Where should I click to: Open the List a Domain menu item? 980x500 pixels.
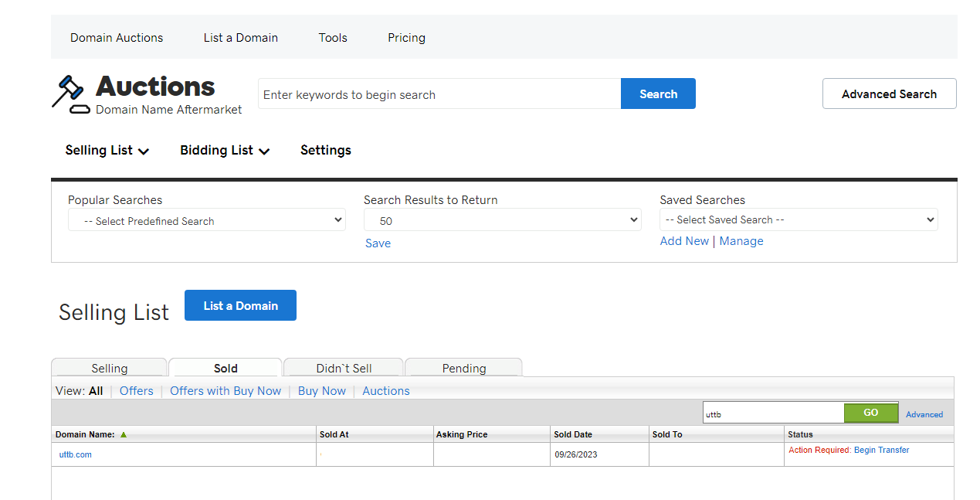pyautogui.click(x=241, y=37)
